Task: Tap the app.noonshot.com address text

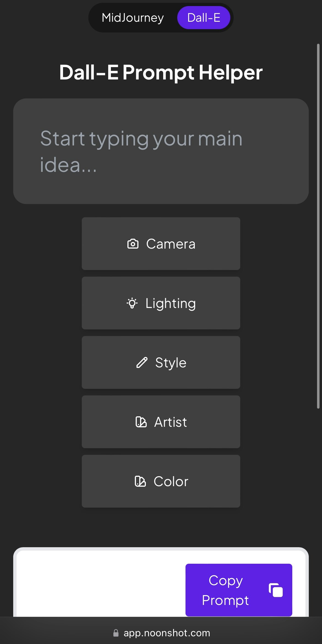Action: pos(167,633)
